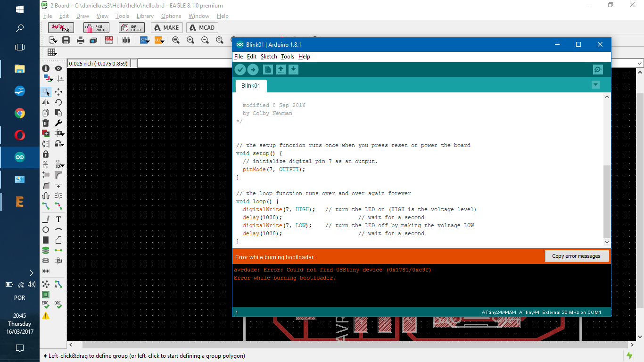
Task: Open File Explorer from the taskbar
Action: 20,69
